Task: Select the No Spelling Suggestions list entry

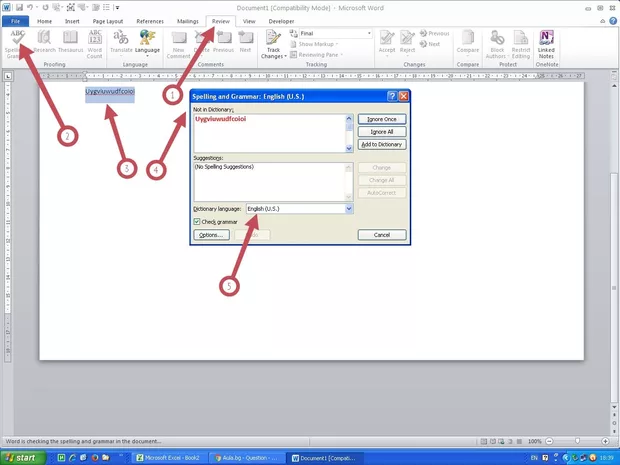Action: point(224,167)
